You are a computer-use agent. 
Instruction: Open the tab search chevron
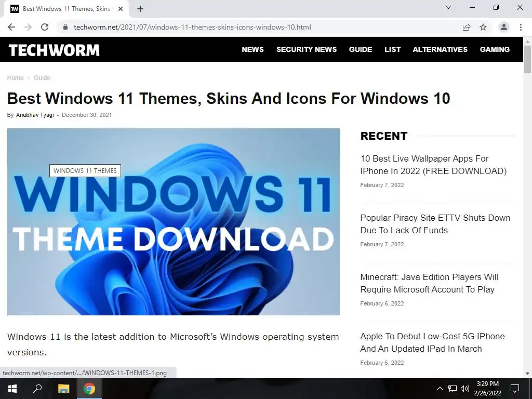pos(448,7)
